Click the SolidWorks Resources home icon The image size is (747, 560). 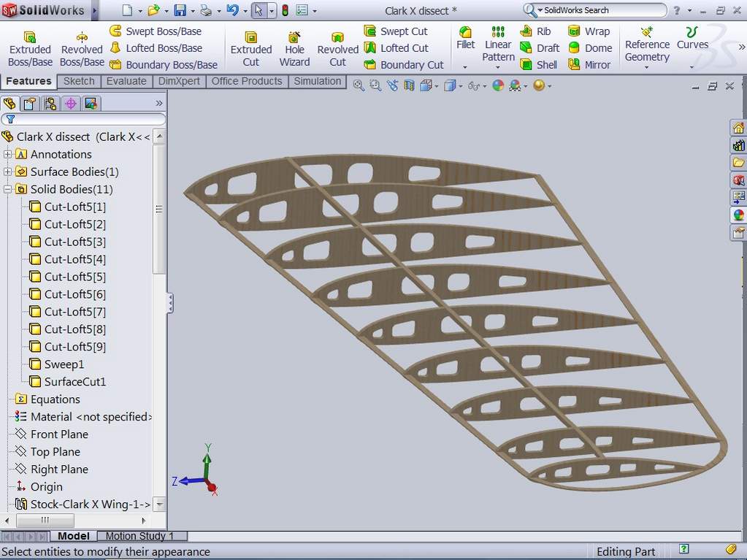point(739,126)
